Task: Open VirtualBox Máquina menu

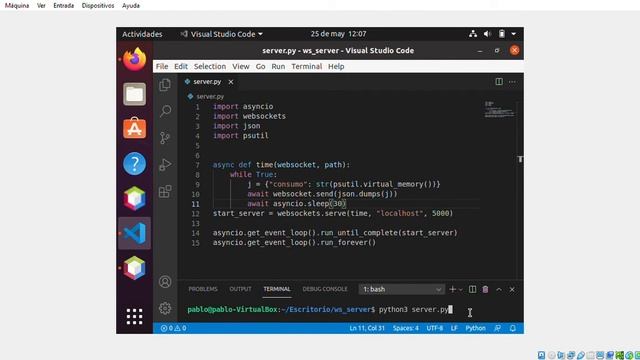Action: click(x=17, y=6)
